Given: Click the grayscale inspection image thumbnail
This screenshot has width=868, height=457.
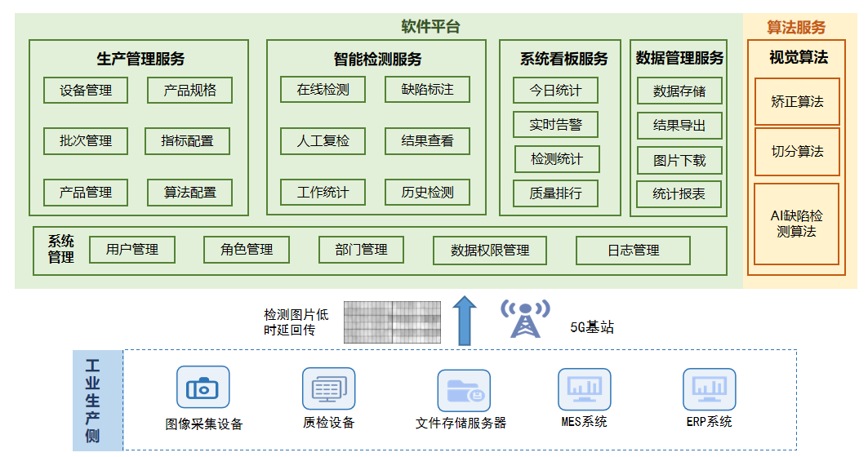Looking at the screenshot, I should [393, 322].
